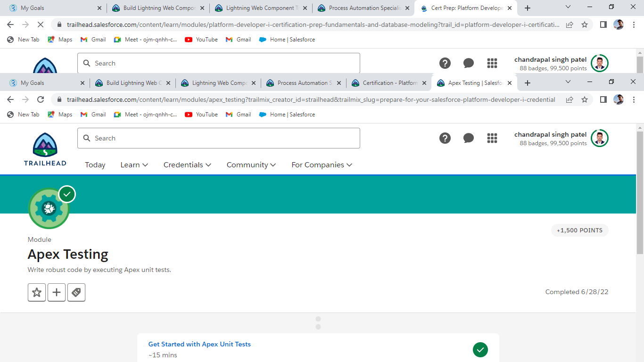This screenshot has width=644, height=362.
Task: Open the app launcher grid icon
Action: 492,138
